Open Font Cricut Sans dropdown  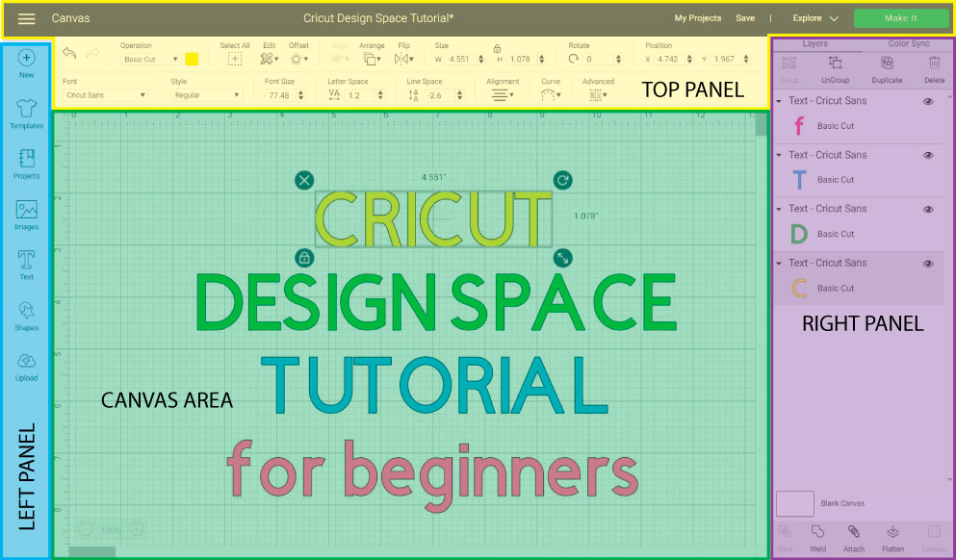click(x=105, y=95)
